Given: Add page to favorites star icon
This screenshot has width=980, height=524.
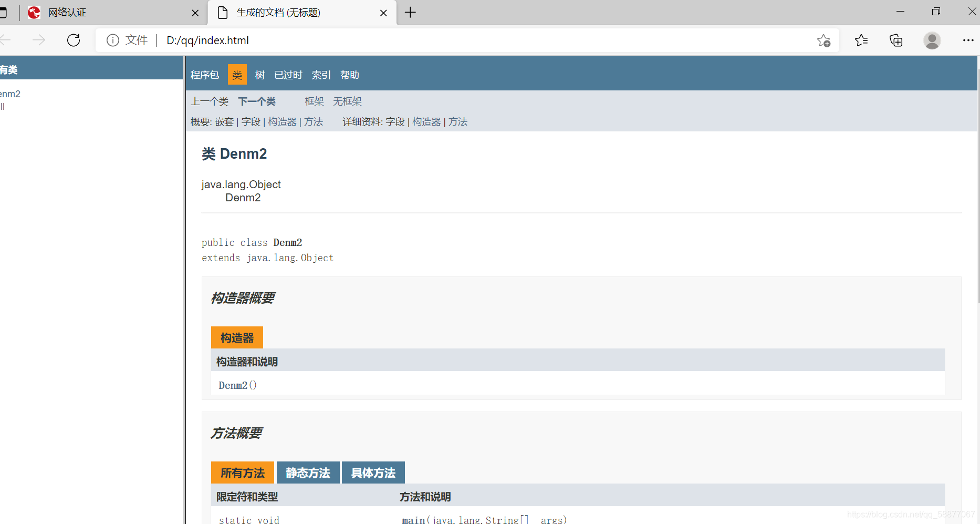Looking at the screenshot, I should (x=823, y=40).
